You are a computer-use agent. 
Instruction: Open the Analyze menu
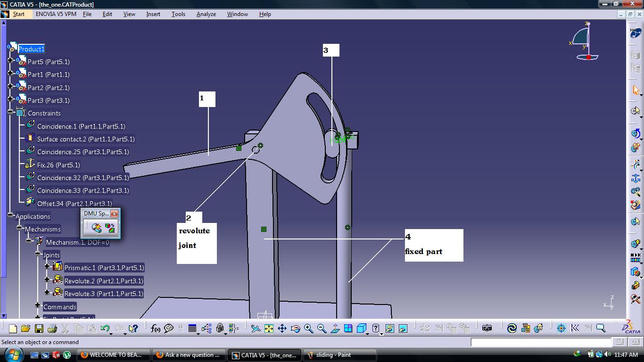point(206,14)
